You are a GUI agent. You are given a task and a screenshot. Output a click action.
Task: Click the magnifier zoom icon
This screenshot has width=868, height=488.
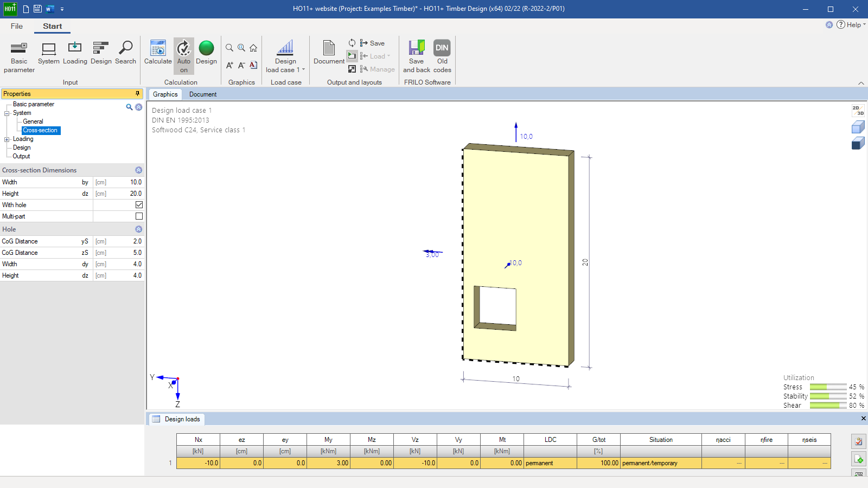(x=229, y=48)
